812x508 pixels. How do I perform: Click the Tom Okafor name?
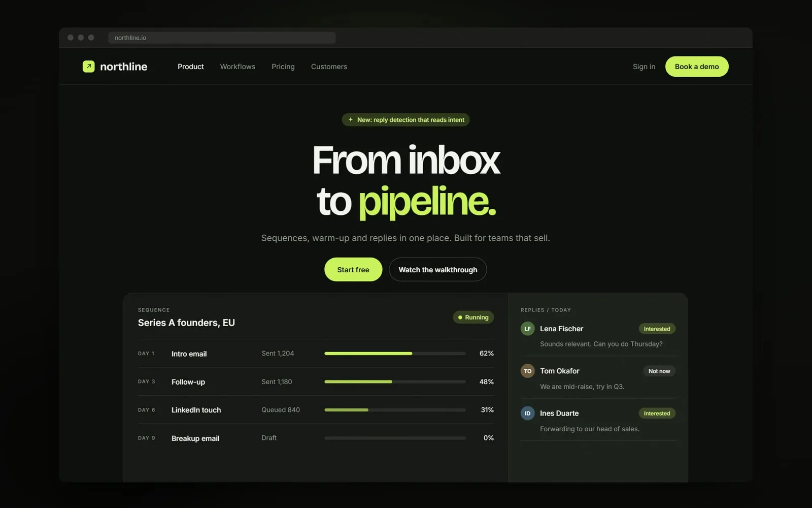click(559, 371)
